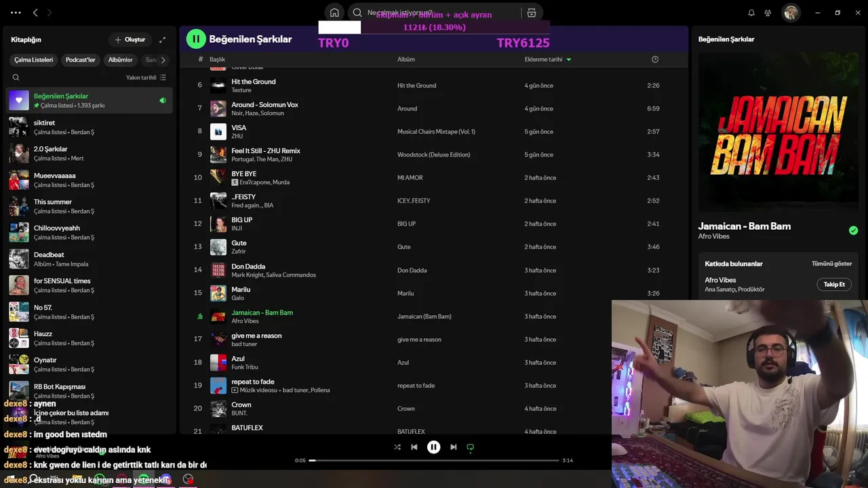The width and height of the screenshot is (868, 488).
Task: Select the playing Jamaican - Bam Bam row
Action: tap(434, 316)
